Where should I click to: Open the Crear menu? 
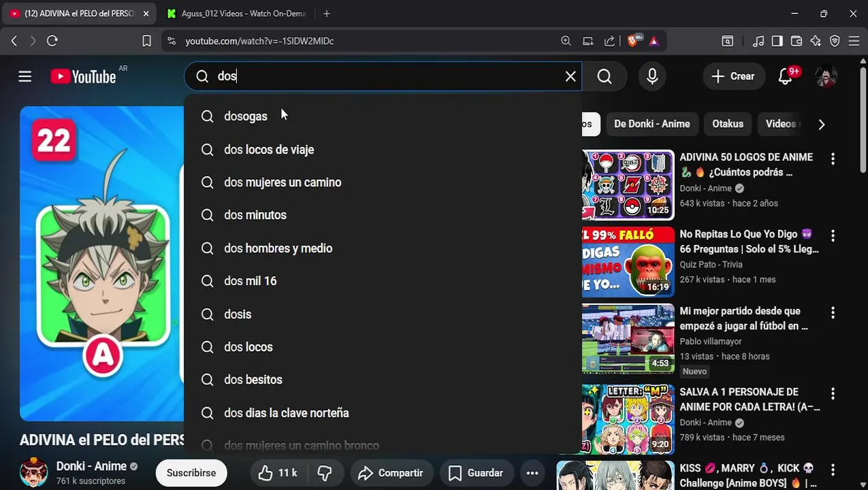733,76
